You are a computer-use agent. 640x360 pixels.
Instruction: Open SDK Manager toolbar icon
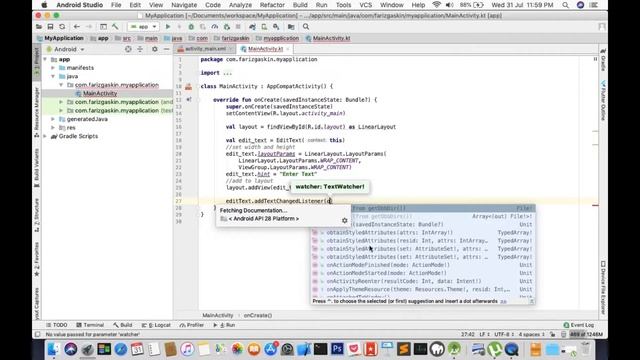click(276, 27)
